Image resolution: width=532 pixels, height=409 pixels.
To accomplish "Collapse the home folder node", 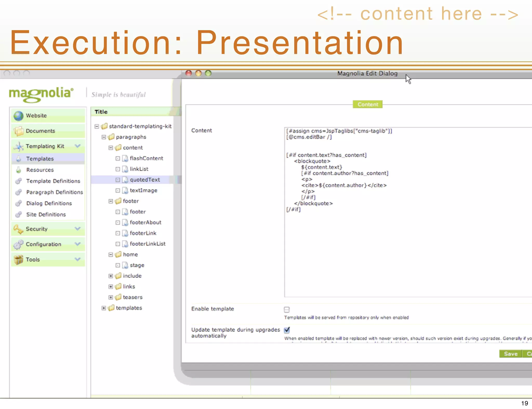I will [111, 255].
